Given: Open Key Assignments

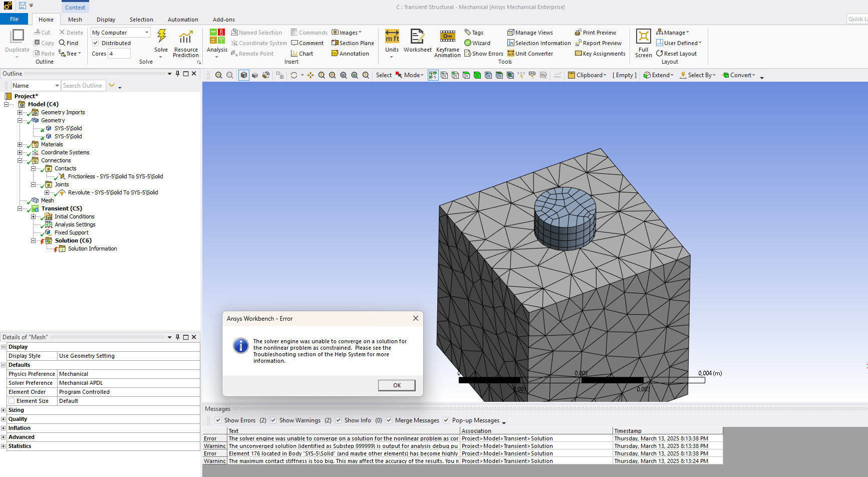Looking at the screenshot, I should pos(600,54).
